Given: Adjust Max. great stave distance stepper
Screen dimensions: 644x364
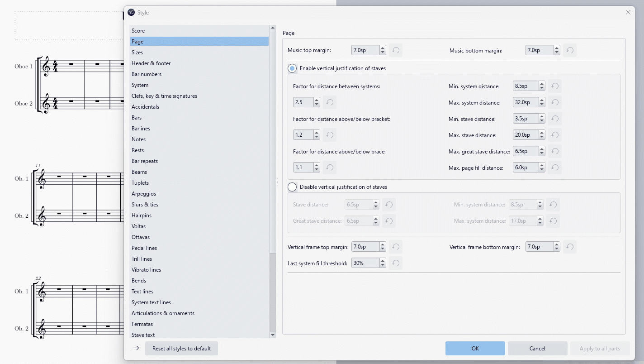Looking at the screenshot, I should pos(542,151).
